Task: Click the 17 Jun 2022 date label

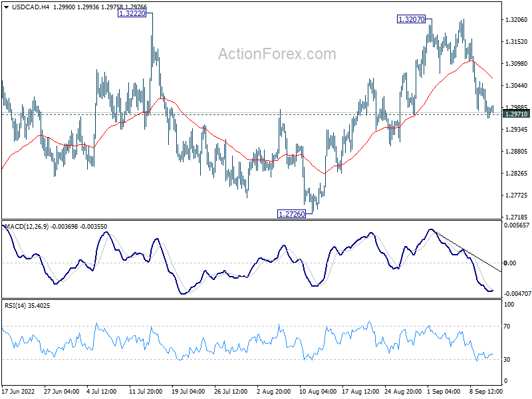Action: tap(19, 391)
